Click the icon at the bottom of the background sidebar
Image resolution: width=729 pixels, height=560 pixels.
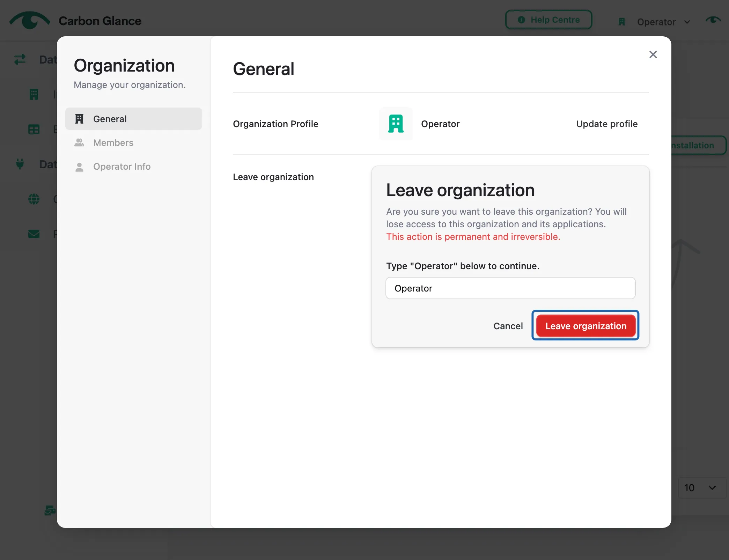50,510
